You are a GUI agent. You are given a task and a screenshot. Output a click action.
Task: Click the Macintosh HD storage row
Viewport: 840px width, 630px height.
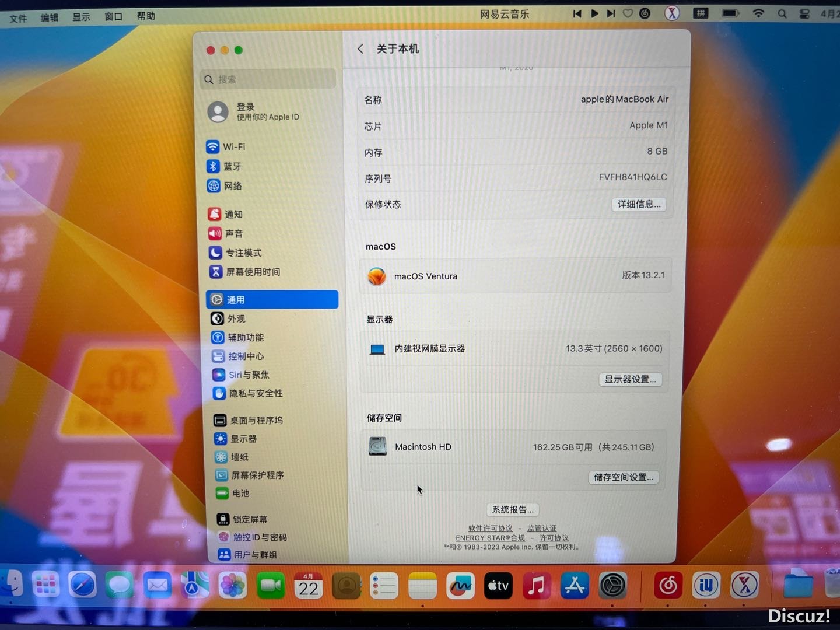click(x=513, y=447)
